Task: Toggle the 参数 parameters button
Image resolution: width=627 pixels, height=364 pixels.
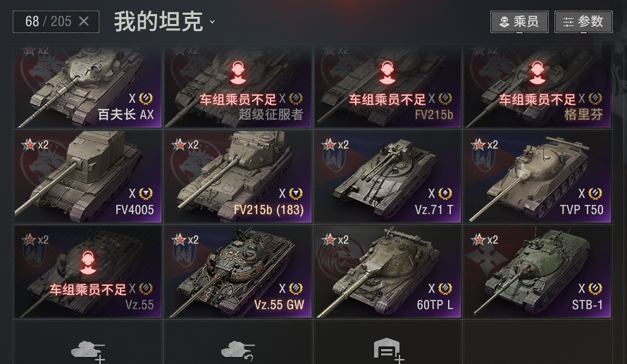Action: (583, 22)
